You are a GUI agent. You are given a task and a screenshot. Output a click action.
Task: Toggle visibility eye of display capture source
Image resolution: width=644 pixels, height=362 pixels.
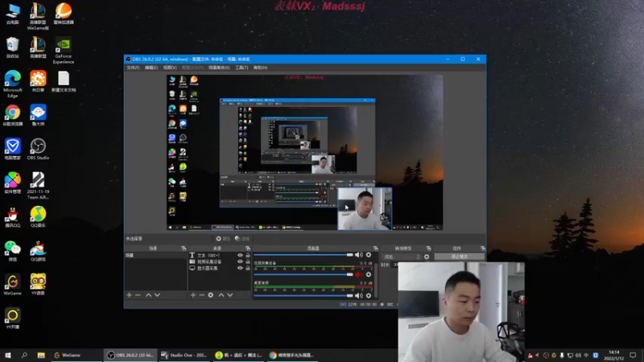(240, 268)
